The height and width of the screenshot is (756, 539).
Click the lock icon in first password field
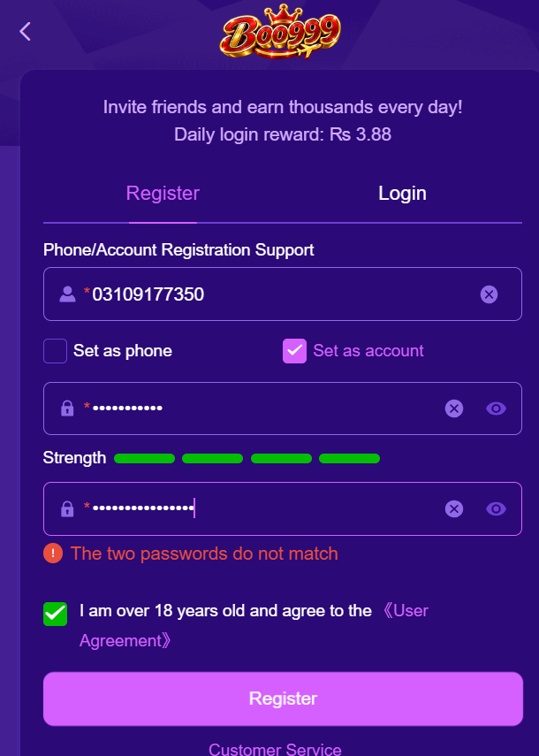(67, 409)
